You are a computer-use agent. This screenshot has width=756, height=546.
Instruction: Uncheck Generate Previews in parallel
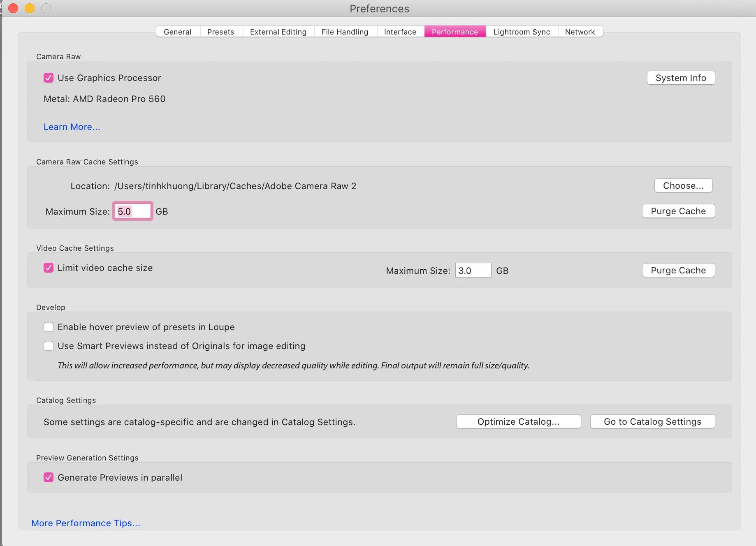(x=49, y=477)
